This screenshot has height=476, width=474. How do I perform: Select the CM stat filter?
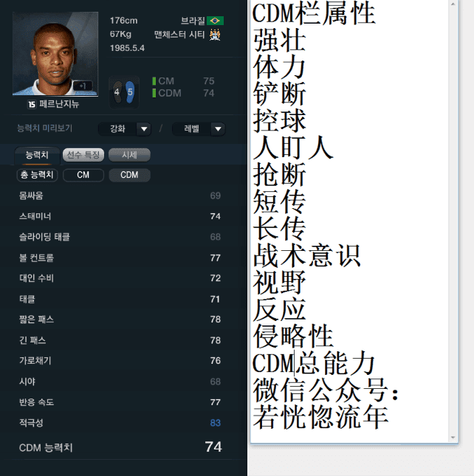pyautogui.click(x=83, y=175)
